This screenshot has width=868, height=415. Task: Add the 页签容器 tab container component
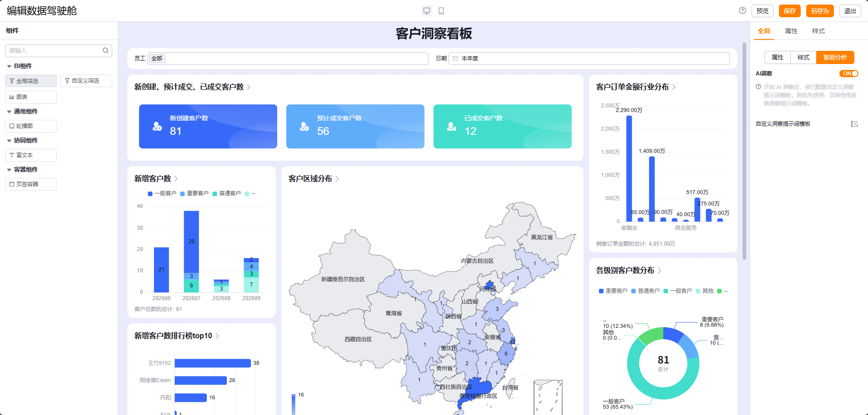point(31,184)
